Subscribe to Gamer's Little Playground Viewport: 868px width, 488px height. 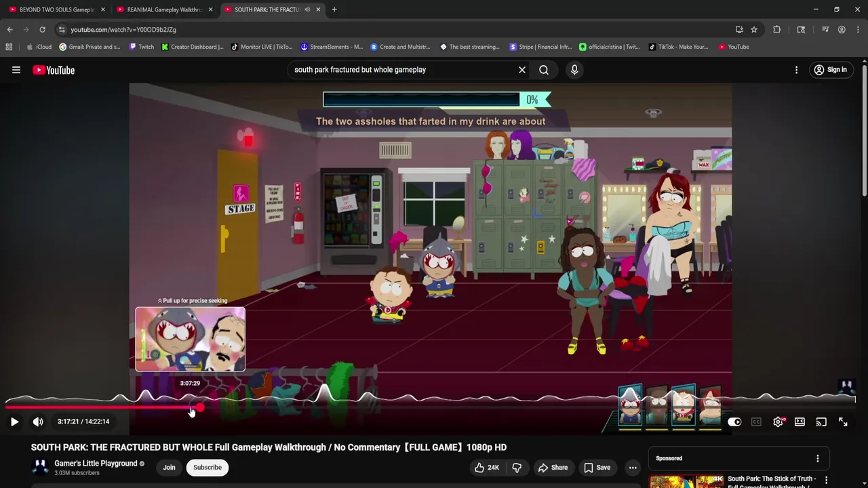click(x=208, y=468)
